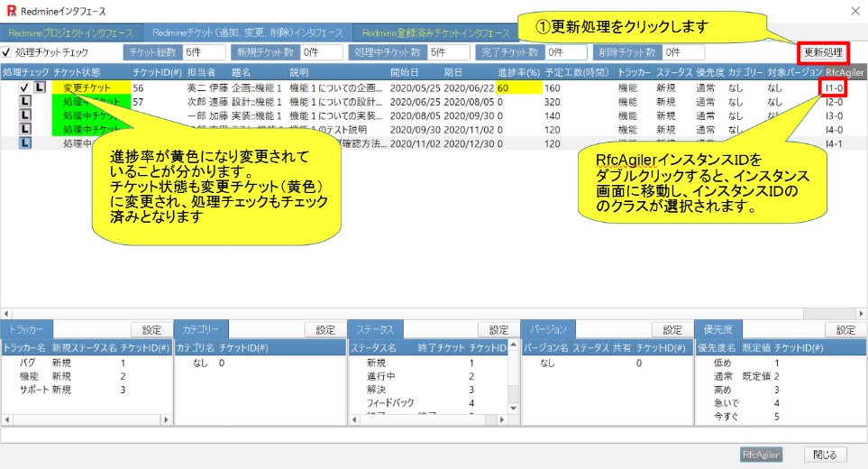Select the yellow 変更チケット status cell
Viewport: 868px width, 469px height.
91,87
